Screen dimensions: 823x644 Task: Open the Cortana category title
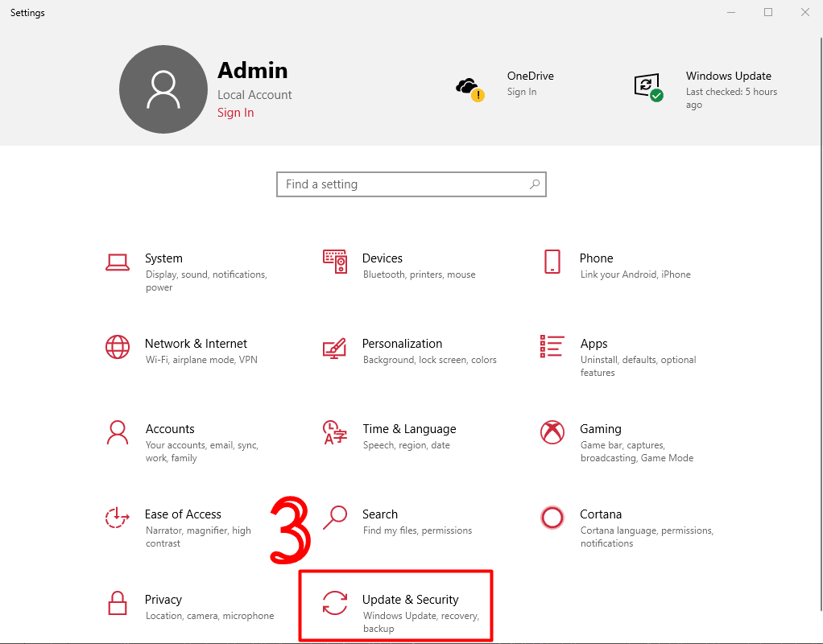tap(601, 514)
